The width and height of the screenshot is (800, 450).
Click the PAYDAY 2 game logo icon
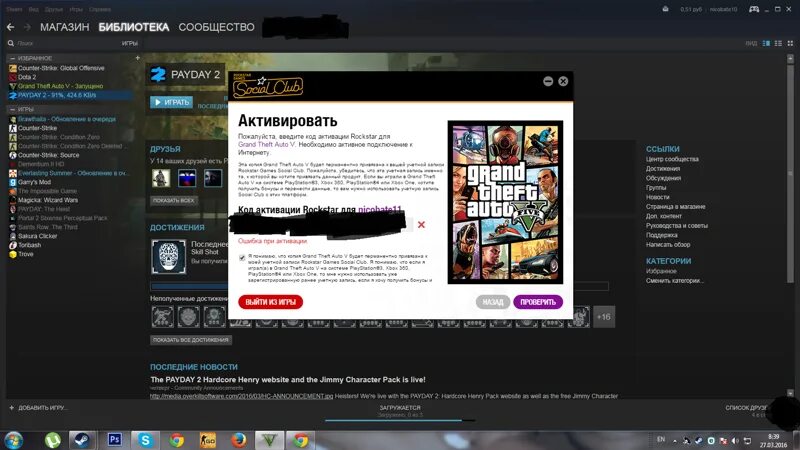(158, 74)
